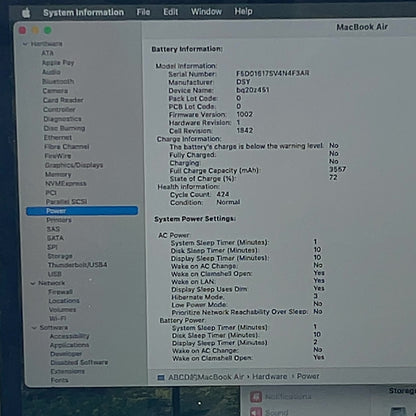Select Fonts under Software
The height and width of the screenshot is (416, 416).
pyautogui.click(x=60, y=380)
